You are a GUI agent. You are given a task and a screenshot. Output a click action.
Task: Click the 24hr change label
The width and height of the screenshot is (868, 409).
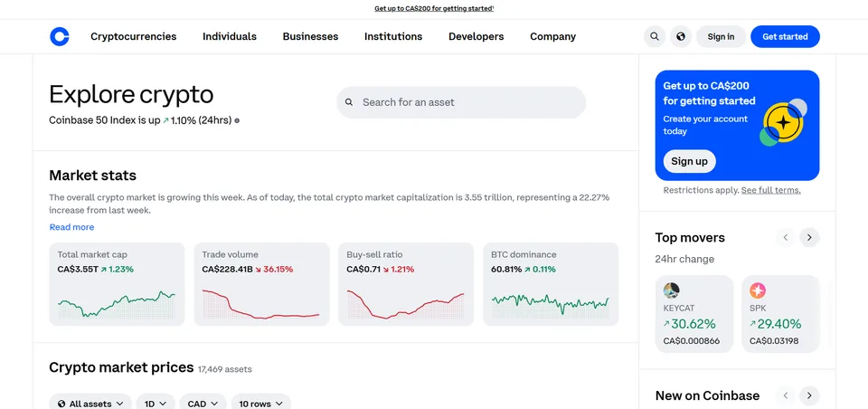(684, 260)
